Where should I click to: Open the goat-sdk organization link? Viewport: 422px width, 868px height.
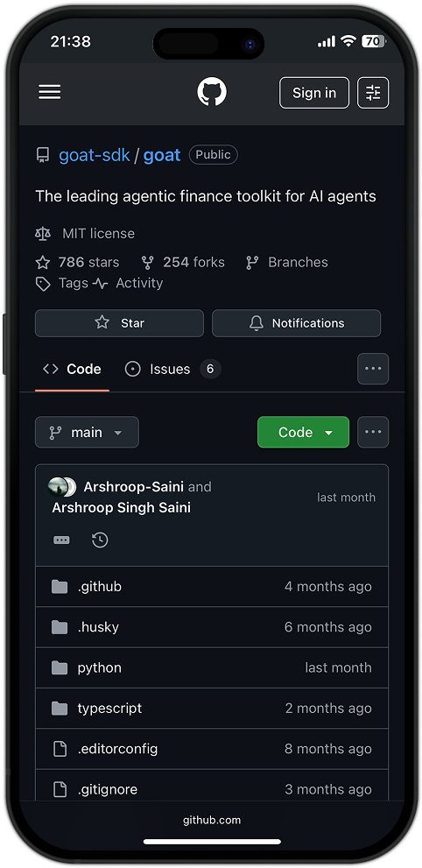tap(95, 155)
